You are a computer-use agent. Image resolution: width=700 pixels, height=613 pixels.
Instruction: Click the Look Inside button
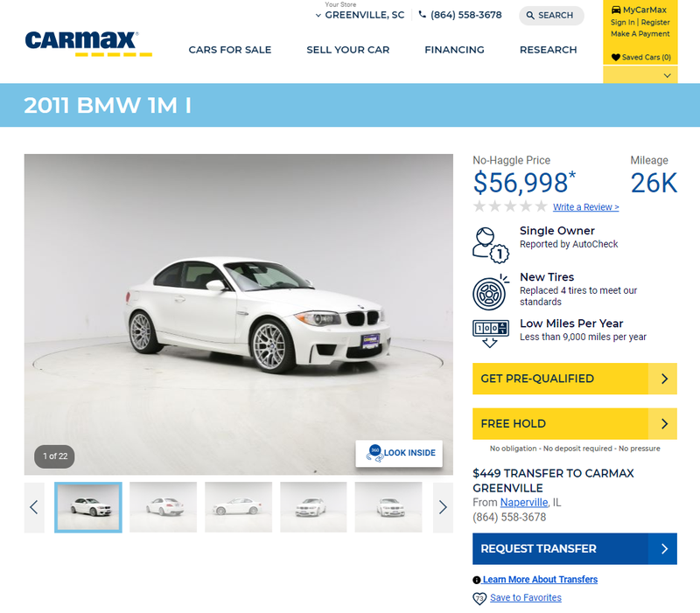[399, 453]
